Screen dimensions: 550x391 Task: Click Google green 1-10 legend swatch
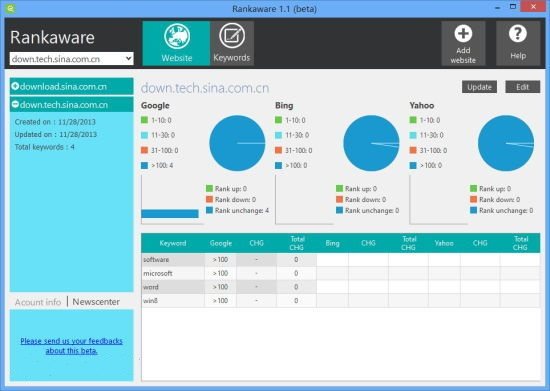(145, 120)
